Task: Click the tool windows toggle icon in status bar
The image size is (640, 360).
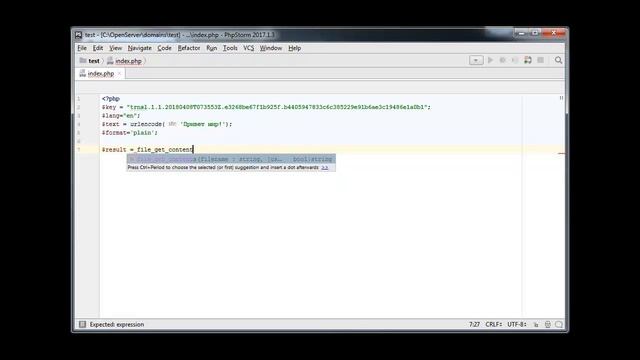Action: [82, 324]
